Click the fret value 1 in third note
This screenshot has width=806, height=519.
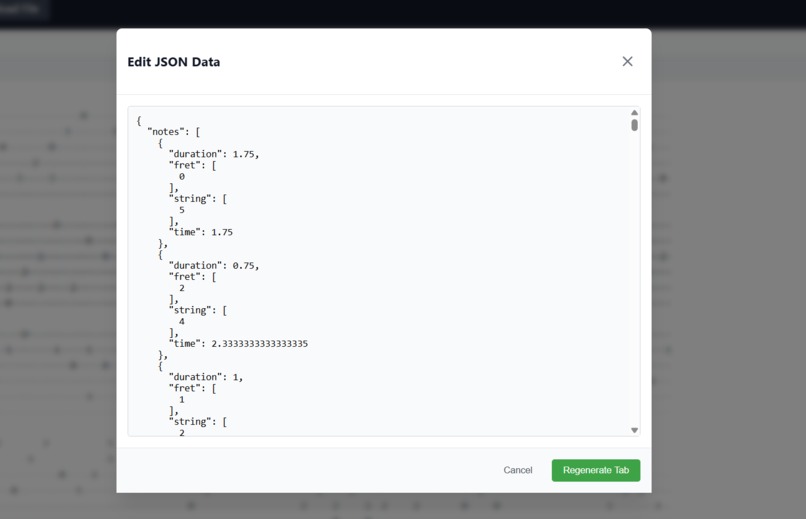pyautogui.click(x=182, y=400)
